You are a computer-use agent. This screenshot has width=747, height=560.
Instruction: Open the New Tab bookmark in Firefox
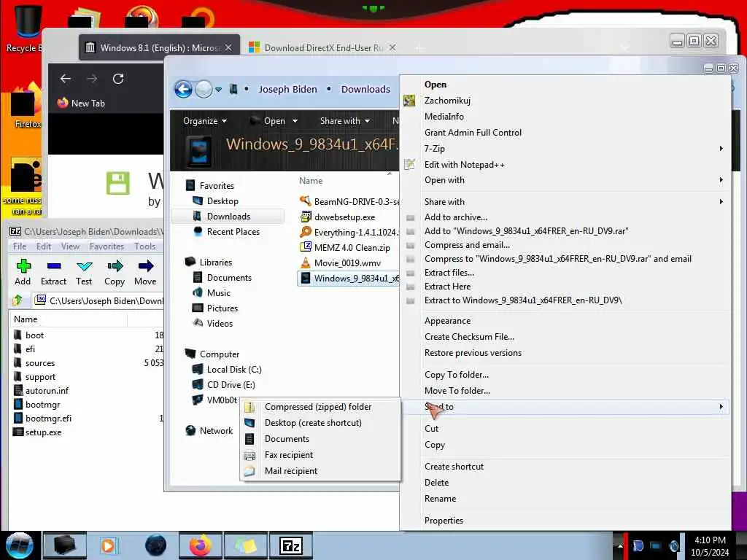pyautogui.click(x=81, y=103)
